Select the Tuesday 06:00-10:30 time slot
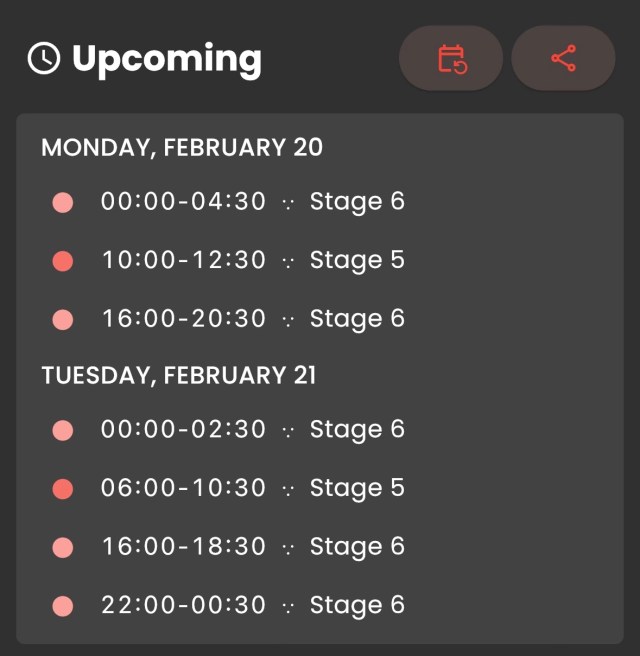Viewport: 640px width, 656px height. pyautogui.click(x=184, y=488)
